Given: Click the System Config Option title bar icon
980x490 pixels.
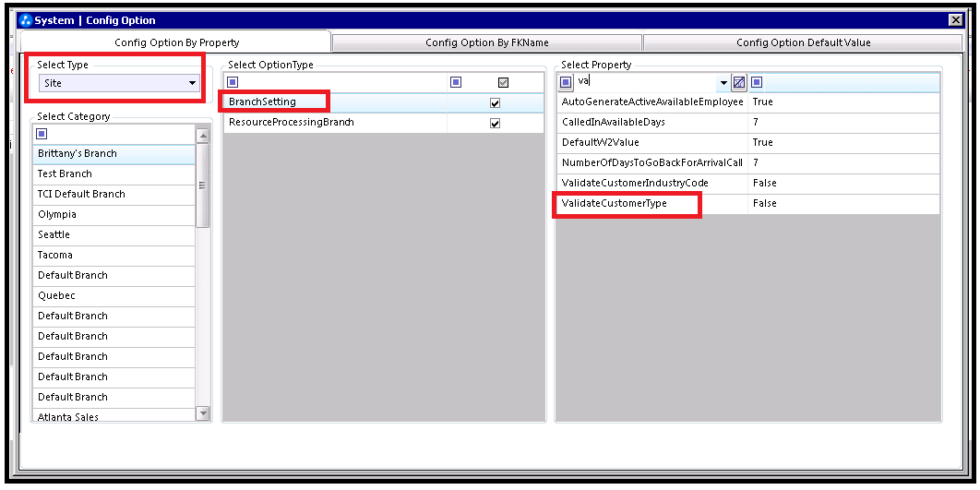Looking at the screenshot, I should pyautogui.click(x=26, y=20).
